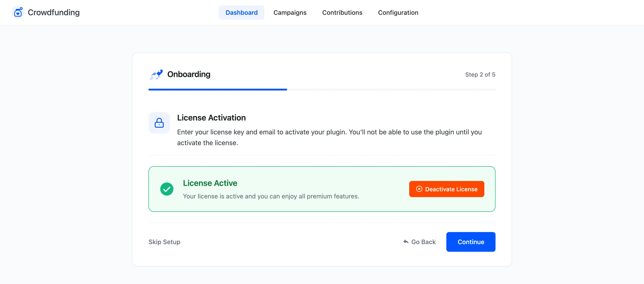This screenshot has height=284, width=644.
Task: Click the onboarding progress bar
Action: (x=322, y=89)
